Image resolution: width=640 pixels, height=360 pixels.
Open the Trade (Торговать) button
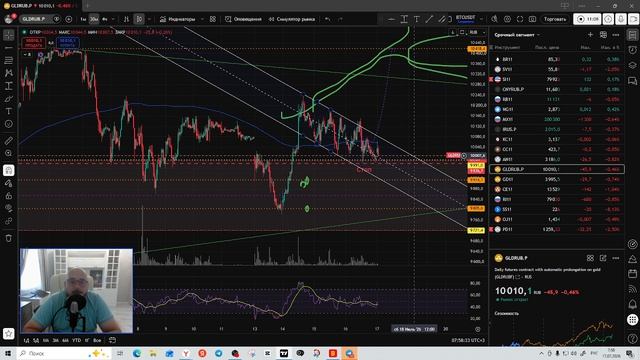click(x=555, y=19)
